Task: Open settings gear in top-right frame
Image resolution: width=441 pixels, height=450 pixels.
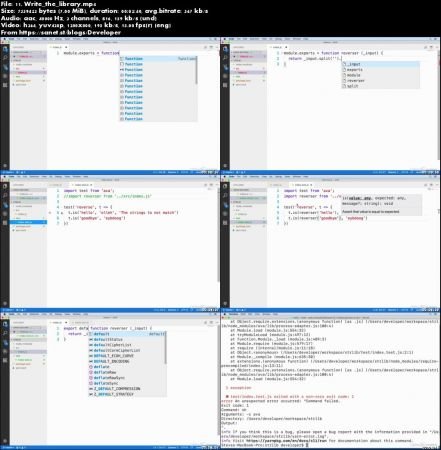Action: point(225,166)
